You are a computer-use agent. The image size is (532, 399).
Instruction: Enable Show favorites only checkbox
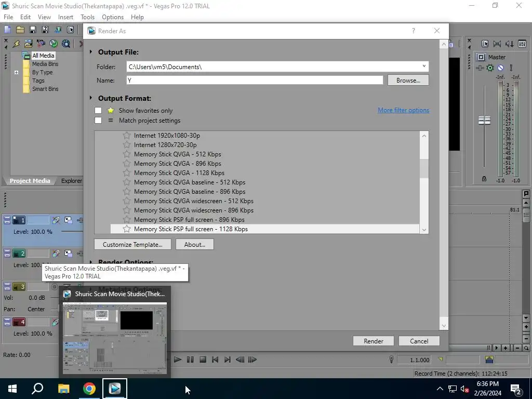98,111
